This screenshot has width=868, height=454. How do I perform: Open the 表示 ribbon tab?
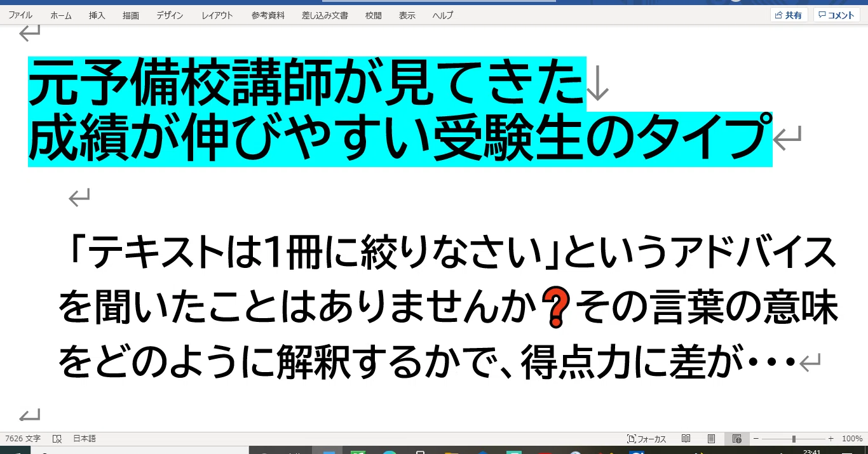coord(407,15)
